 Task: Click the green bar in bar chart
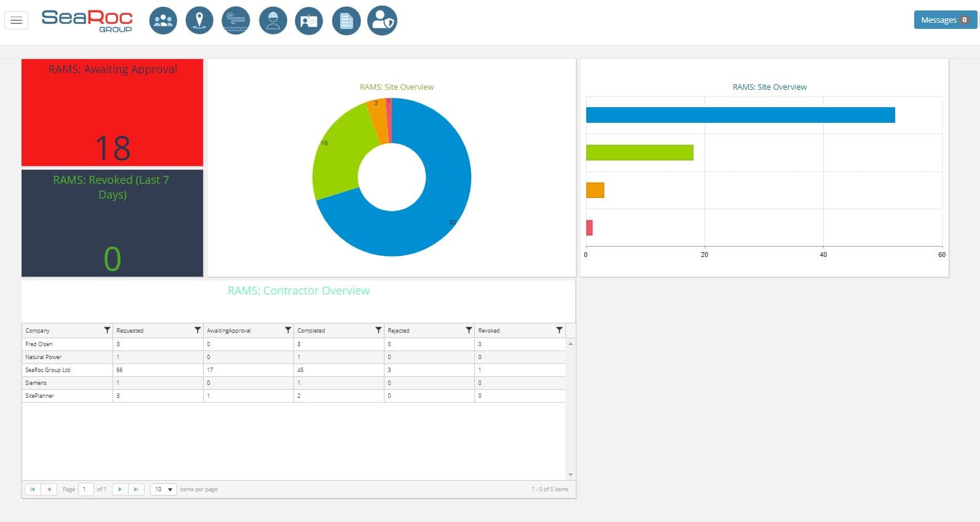tap(639, 152)
